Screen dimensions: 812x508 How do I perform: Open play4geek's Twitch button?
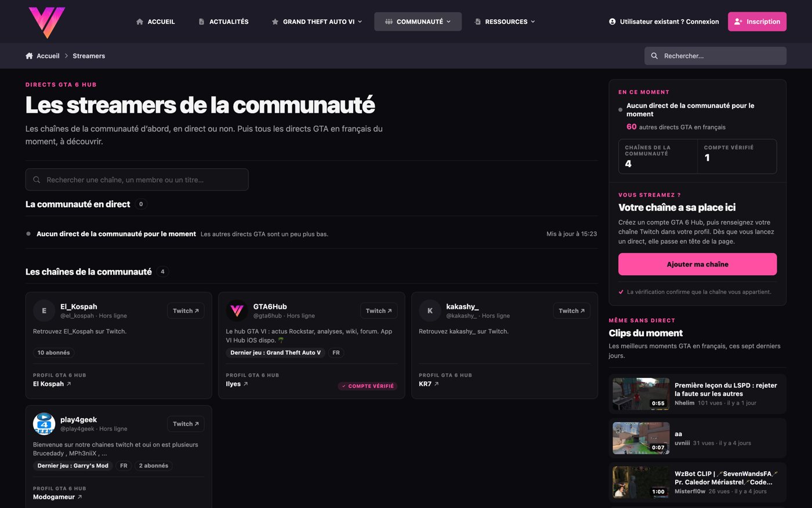pyautogui.click(x=186, y=424)
